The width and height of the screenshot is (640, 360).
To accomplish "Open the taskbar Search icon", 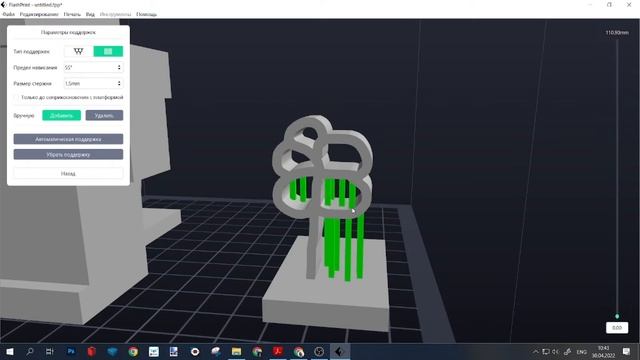I will [30, 351].
